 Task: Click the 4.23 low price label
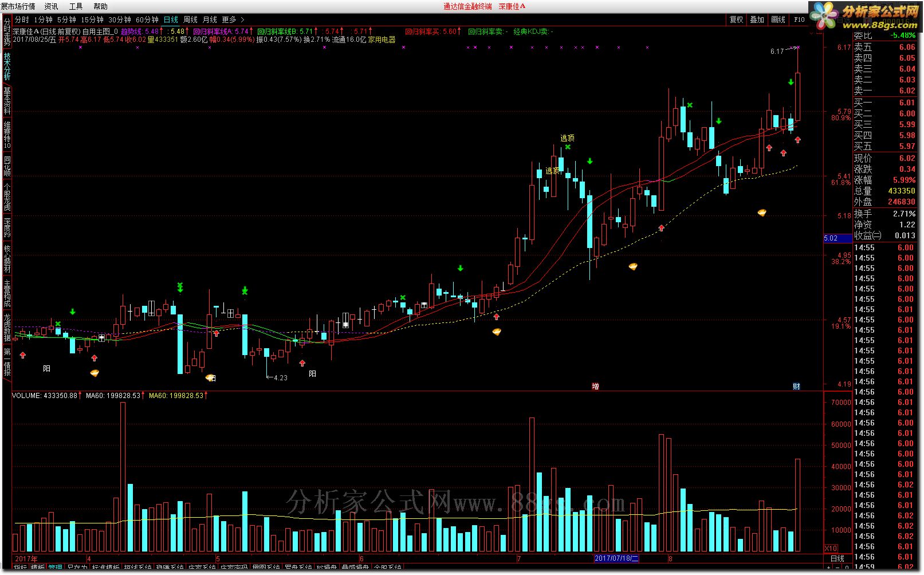click(281, 377)
